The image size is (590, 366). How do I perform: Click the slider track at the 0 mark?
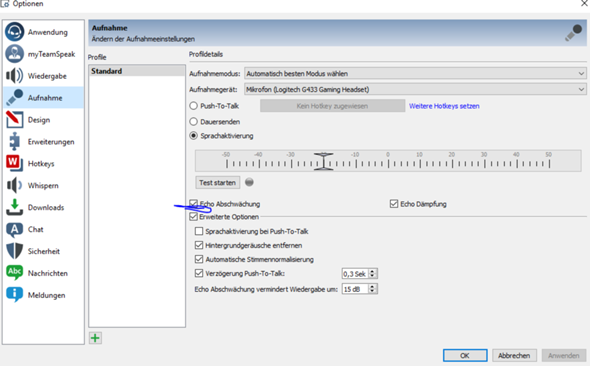(x=388, y=164)
